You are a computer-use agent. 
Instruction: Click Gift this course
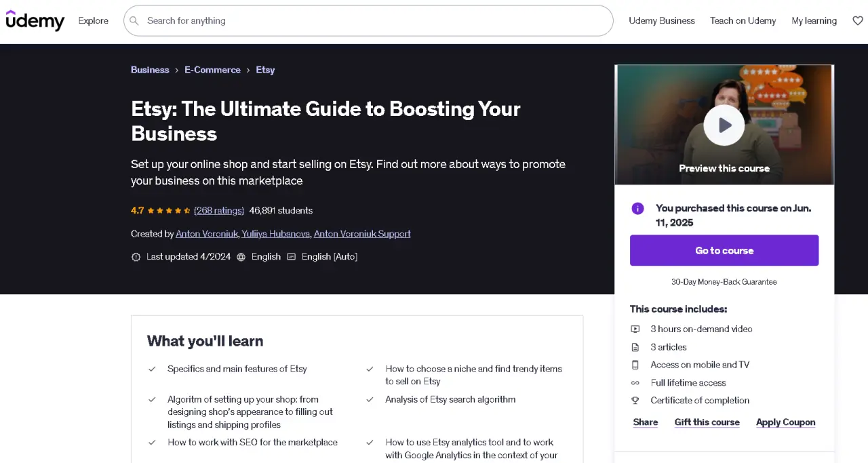tap(707, 422)
